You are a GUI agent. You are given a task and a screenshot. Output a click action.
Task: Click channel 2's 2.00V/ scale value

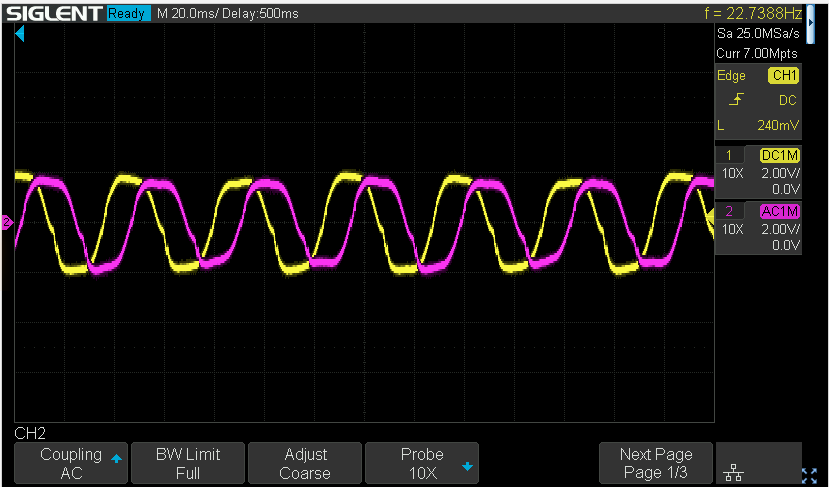[780, 229]
